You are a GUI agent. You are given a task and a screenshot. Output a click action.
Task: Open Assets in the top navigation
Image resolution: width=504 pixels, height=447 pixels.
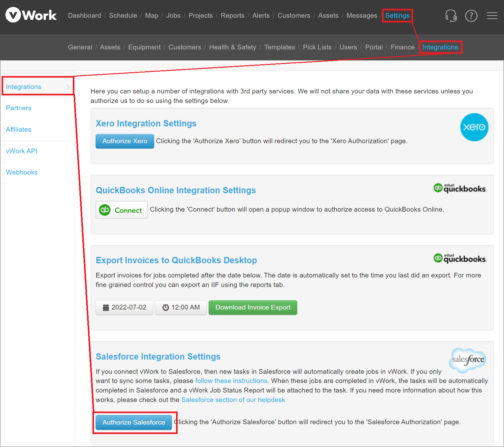(328, 16)
